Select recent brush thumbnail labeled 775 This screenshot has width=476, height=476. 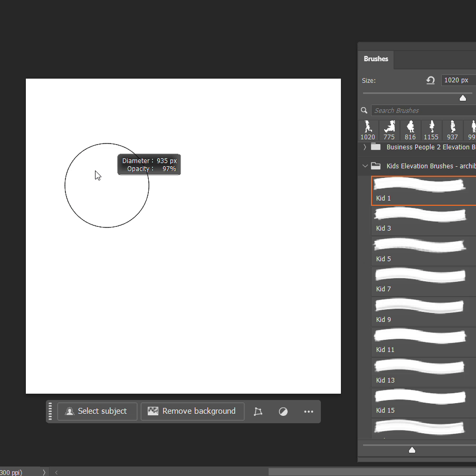coord(389,130)
